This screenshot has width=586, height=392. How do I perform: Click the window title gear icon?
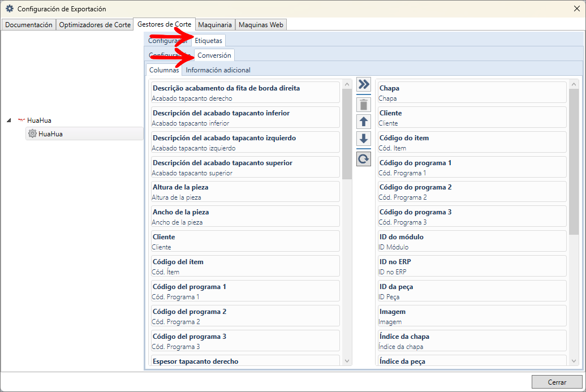click(10, 8)
